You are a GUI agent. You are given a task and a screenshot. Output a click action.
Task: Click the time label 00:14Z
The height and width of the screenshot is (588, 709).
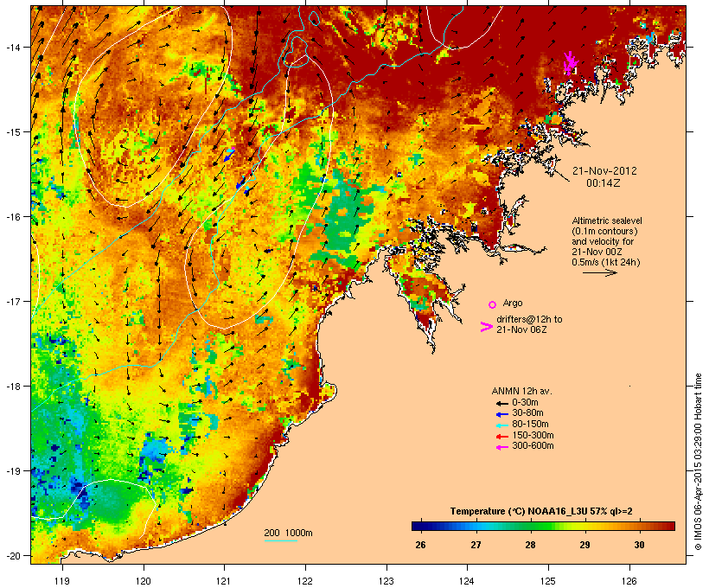pyautogui.click(x=604, y=183)
